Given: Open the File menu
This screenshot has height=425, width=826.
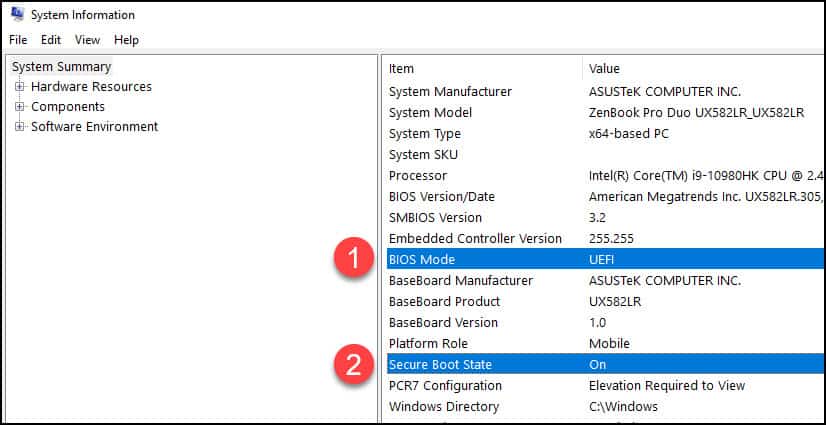Looking at the screenshot, I should 18,40.
